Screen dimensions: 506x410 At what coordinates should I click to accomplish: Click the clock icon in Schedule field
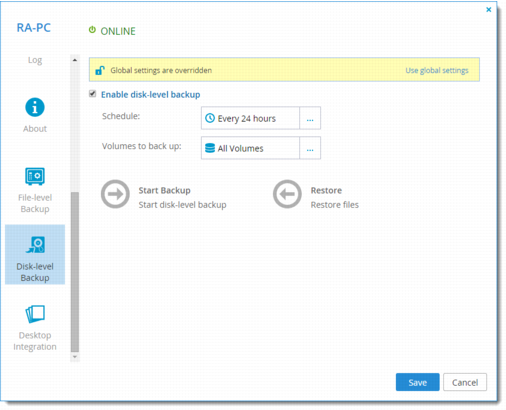[210, 118]
